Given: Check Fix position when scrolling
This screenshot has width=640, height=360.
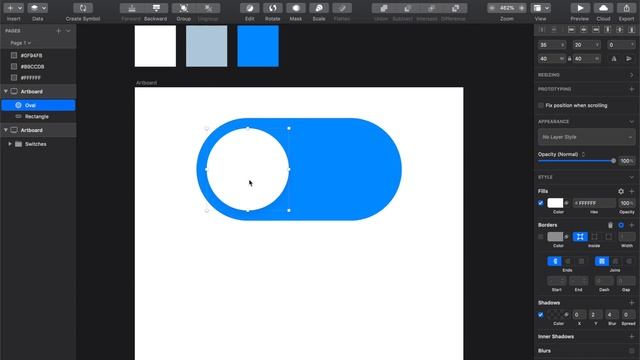Looking at the screenshot, I should [x=541, y=105].
